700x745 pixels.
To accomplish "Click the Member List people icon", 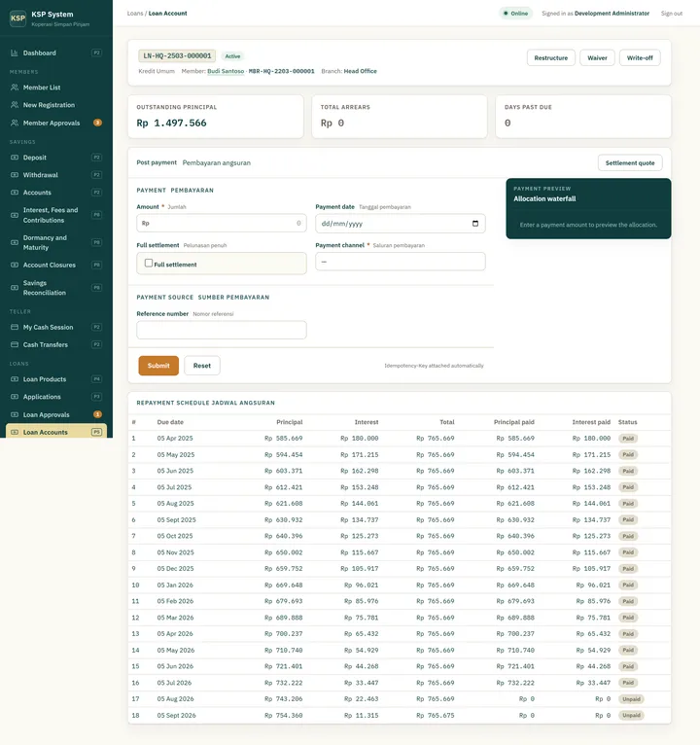I will coord(15,88).
